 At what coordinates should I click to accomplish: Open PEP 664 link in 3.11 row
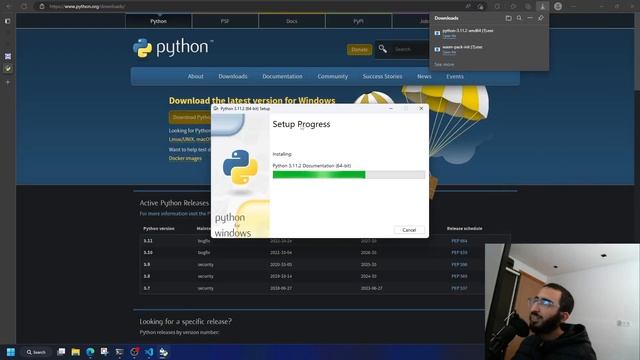point(459,241)
